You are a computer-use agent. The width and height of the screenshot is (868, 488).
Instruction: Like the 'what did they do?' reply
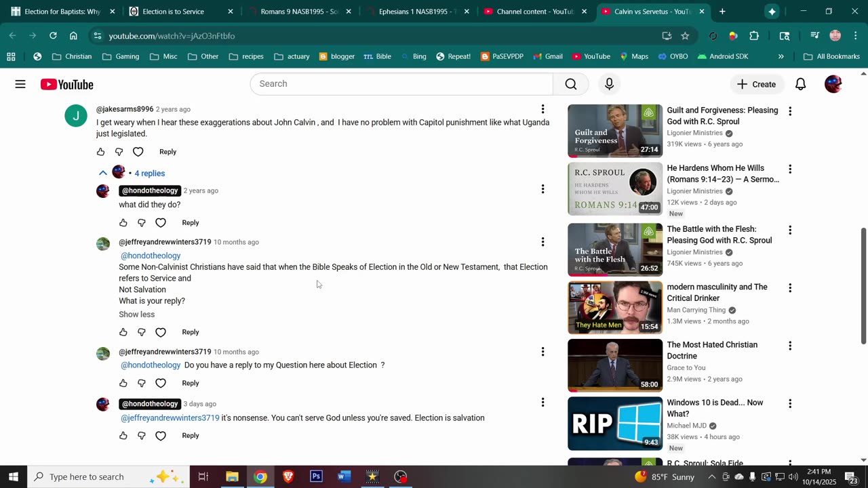click(x=123, y=222)
